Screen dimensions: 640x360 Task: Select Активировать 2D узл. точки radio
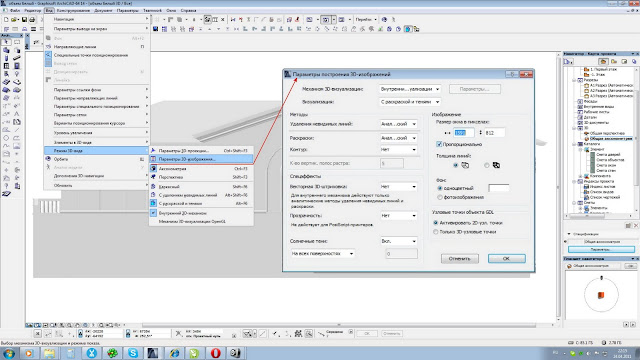tap(436, 223)
